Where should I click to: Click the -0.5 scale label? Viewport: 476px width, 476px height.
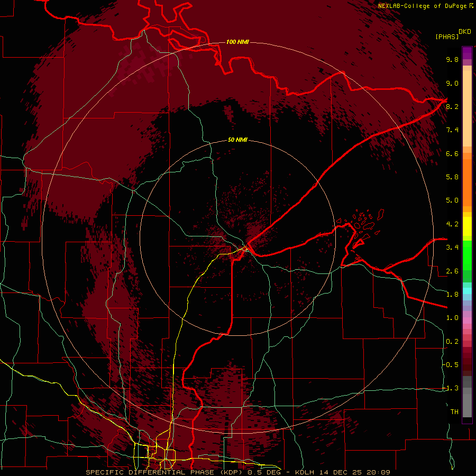click(451, 365)
